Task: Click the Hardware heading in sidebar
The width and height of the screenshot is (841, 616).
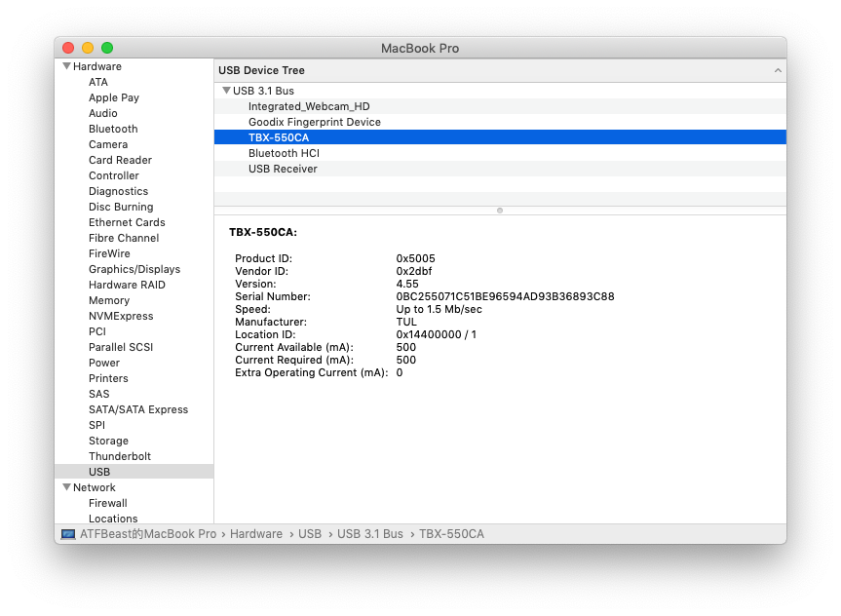Action: tap(97, 66)
